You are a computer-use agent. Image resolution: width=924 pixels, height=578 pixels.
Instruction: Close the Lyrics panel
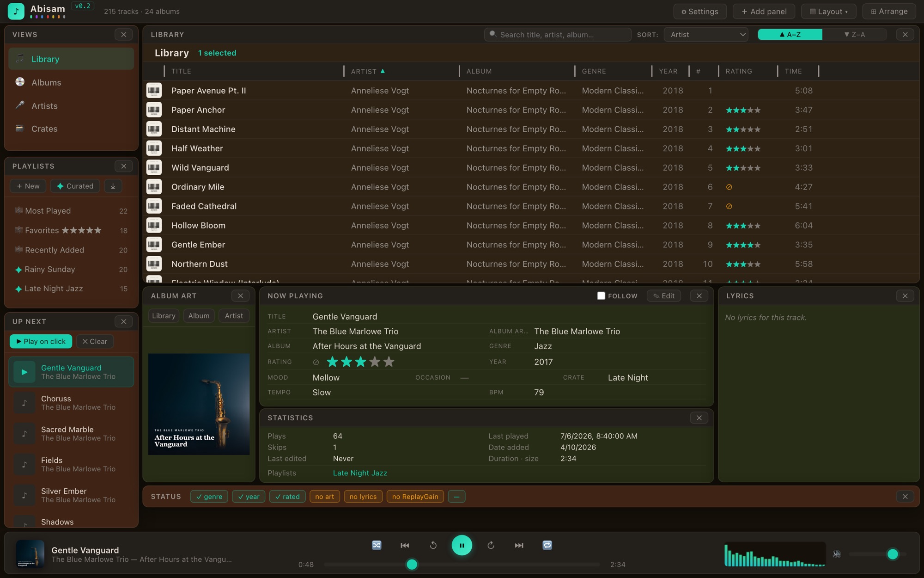click(905, 296)
